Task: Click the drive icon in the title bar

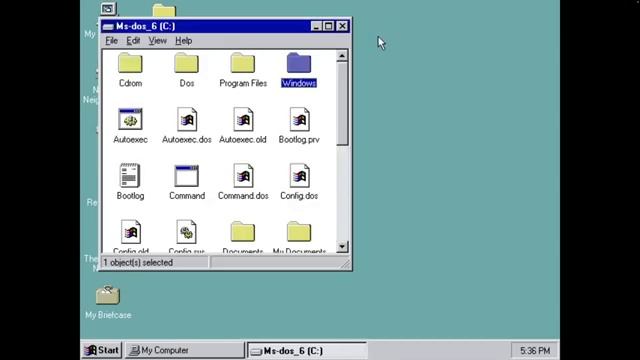Action: coord(108,27)
